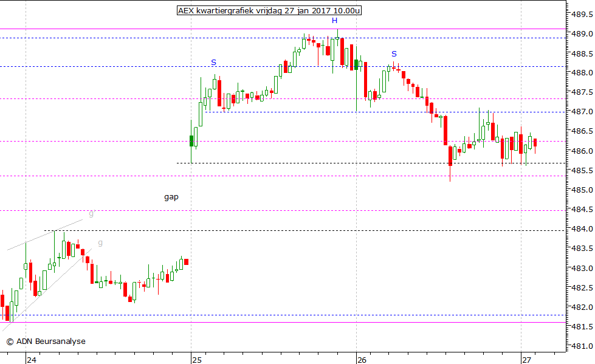
Task: Click date label 26 on time axis
Action: (x=362, y=360)
